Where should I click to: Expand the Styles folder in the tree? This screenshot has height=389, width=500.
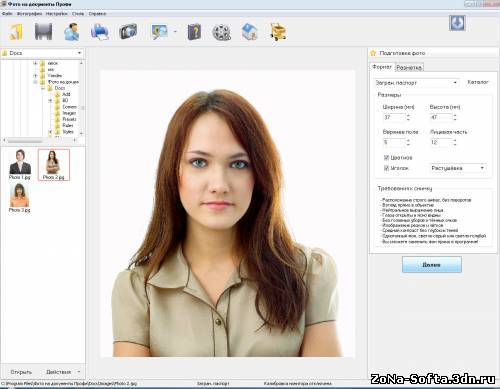(x=50, y=132)
